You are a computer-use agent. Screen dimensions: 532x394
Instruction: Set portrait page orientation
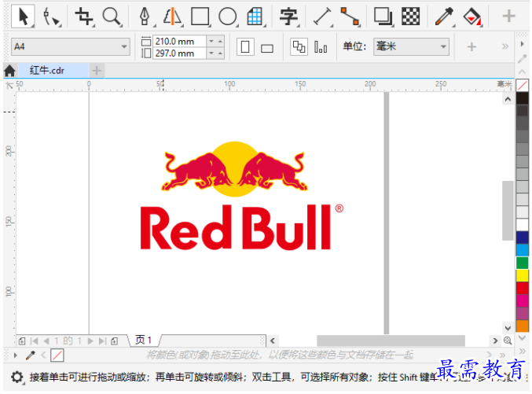(x=245, y=47)
